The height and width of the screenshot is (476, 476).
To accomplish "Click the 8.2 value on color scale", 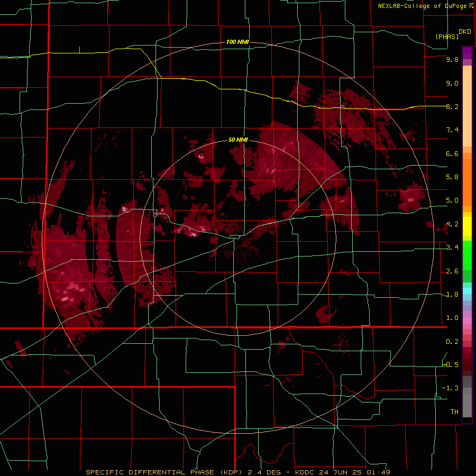I will (x=452, y=106).
